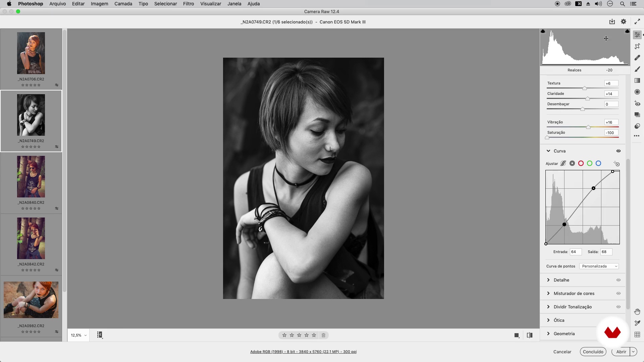Select the Hand tool
Image resolution: width=644 pixels, height=362 pixels.
pos(637,312)
